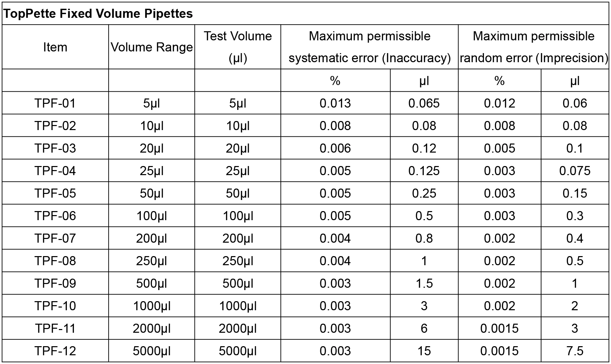Click TPF-11's 0.0015 imprecision percent cell
This screenshot has width=611, height=364.
499,328
